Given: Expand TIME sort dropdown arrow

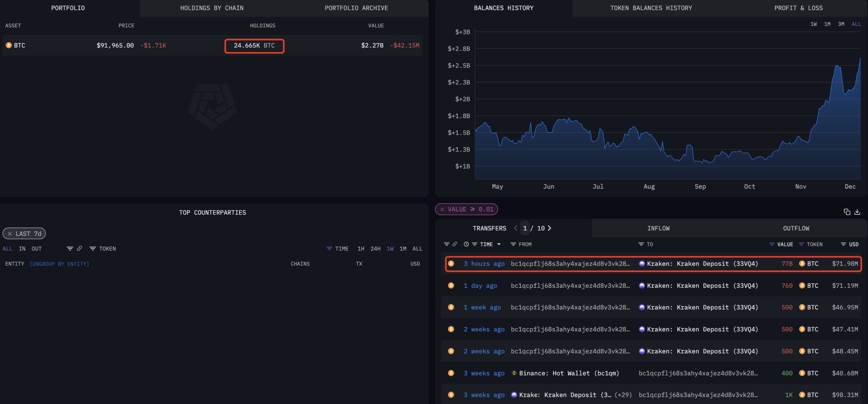Looking at the screenshot, I should (499, 244).
